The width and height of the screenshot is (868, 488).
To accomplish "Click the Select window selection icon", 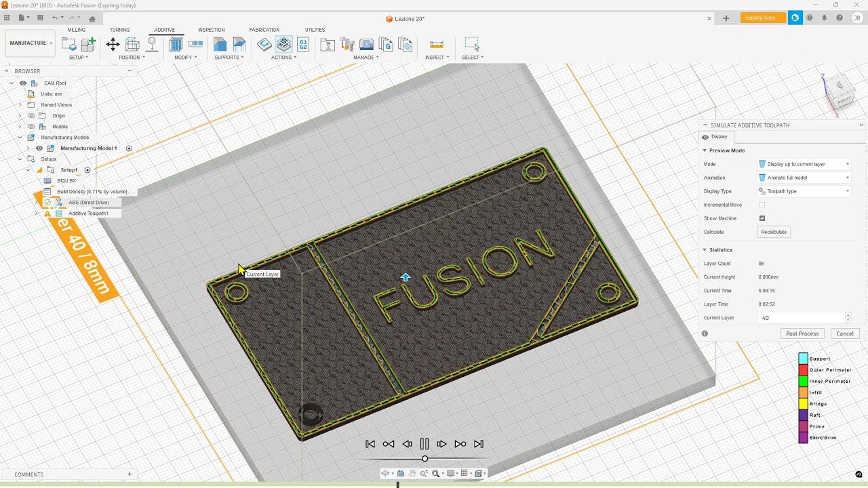I will click(x=472, y=44).
